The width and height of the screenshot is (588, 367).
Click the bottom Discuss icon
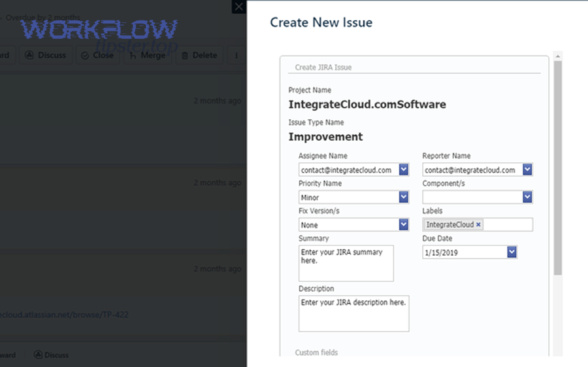click(38, 355)
